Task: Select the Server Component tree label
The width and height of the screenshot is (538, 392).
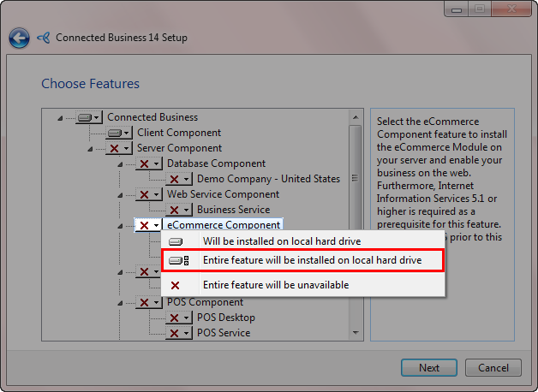Action: pyautogui.click(x=179, y=148)
